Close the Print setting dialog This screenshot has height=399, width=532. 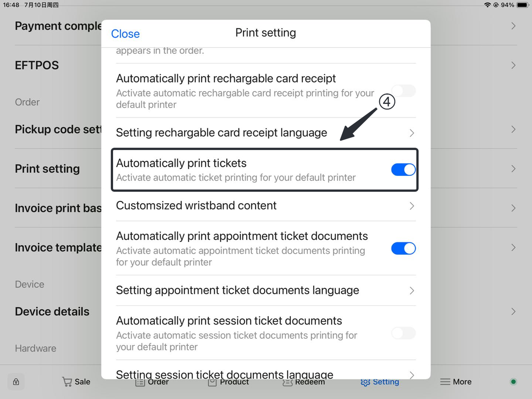[125, 34]
